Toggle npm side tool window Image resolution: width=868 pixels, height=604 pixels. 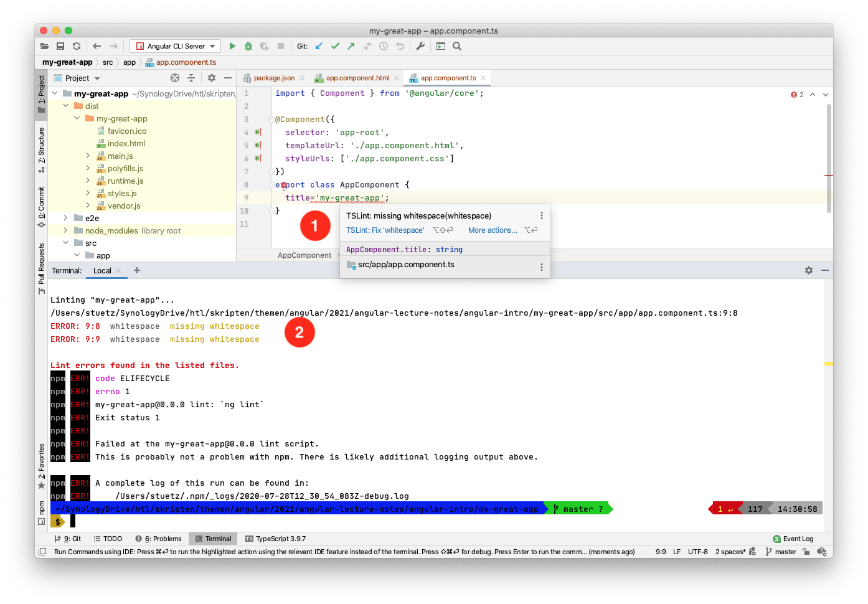tap(42, 512)
